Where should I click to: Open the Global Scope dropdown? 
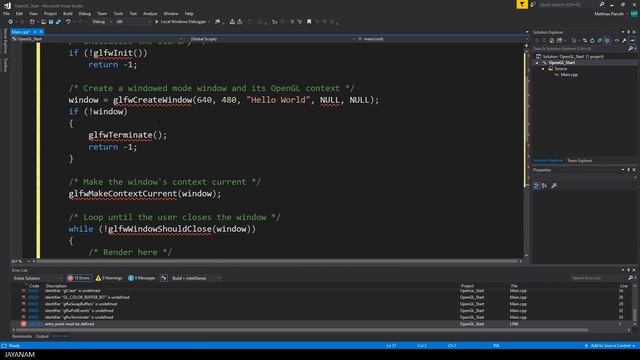click(271, 39)
